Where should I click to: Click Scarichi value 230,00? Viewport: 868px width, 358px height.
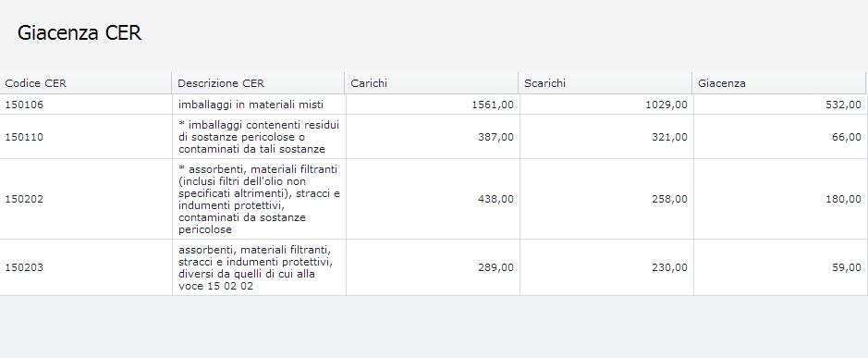pyautogui.click(x=669, y=267)
